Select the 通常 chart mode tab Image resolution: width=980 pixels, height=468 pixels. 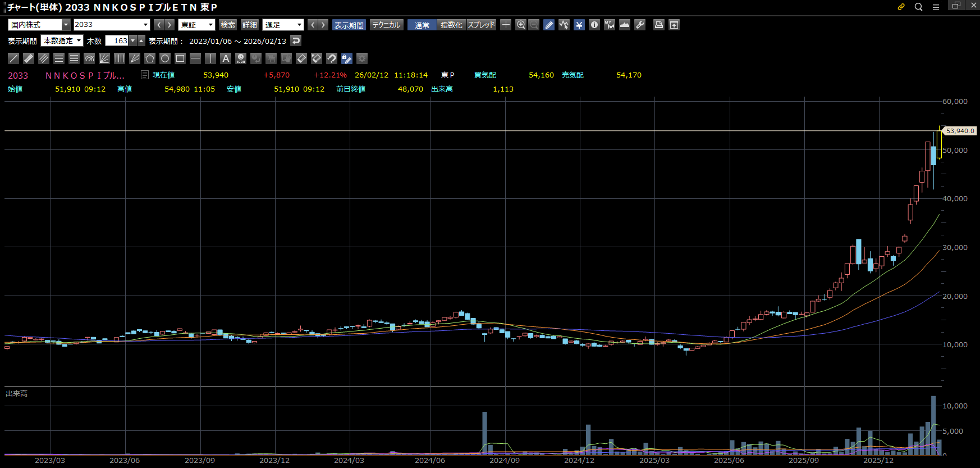pos(422,25)
